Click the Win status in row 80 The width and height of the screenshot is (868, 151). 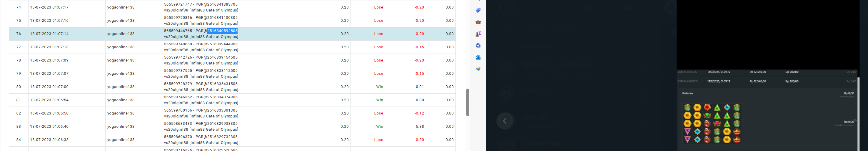[379, 87]
